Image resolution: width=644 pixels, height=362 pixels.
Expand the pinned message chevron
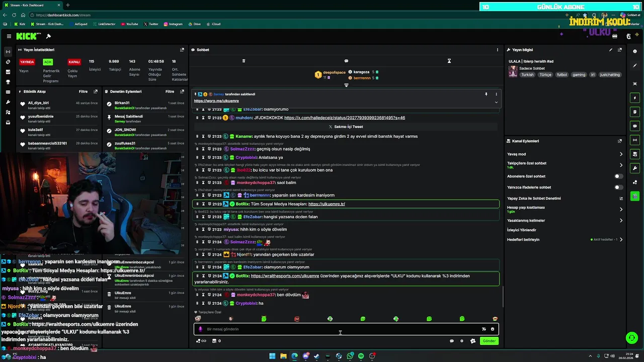(496, 102)
